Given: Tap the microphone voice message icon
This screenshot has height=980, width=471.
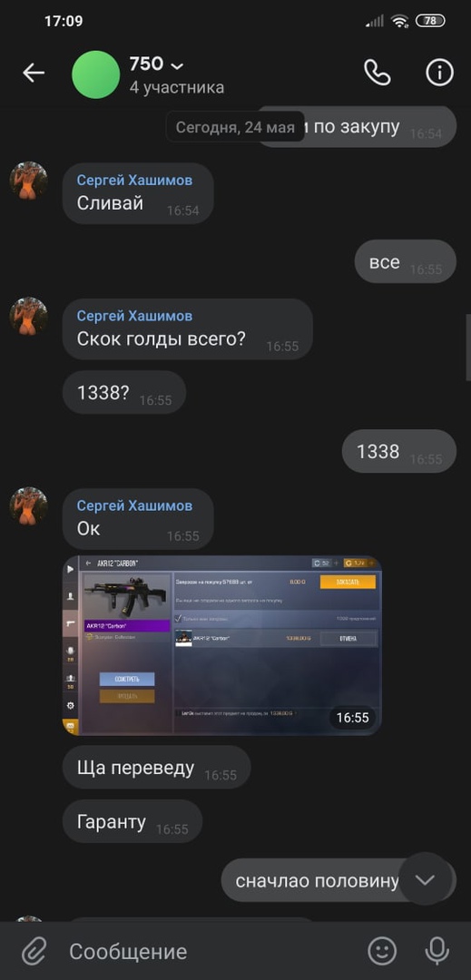Looking at the screenshot, I should pos(437,951).
